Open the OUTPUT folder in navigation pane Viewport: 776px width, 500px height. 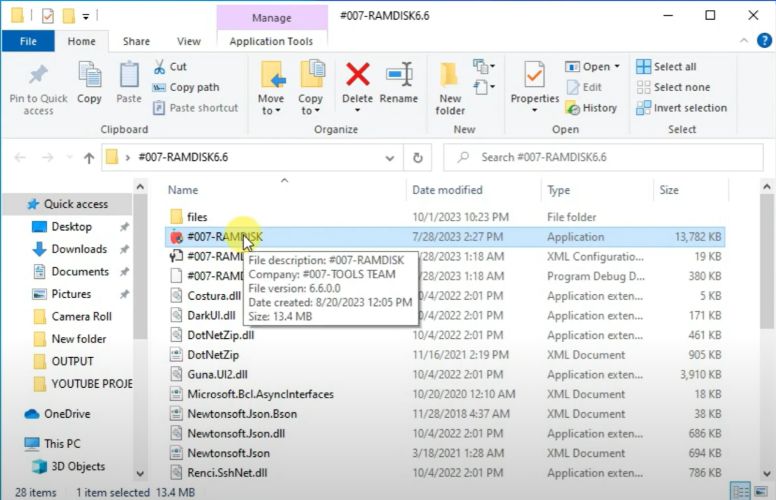point(72,361)
